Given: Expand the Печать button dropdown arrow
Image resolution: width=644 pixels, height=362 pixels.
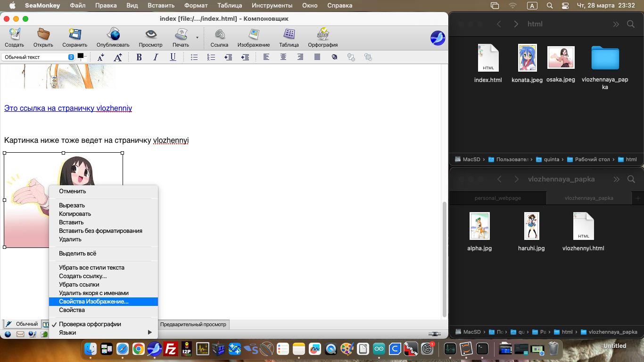Looking at the screenshot, I should (197, 37).
